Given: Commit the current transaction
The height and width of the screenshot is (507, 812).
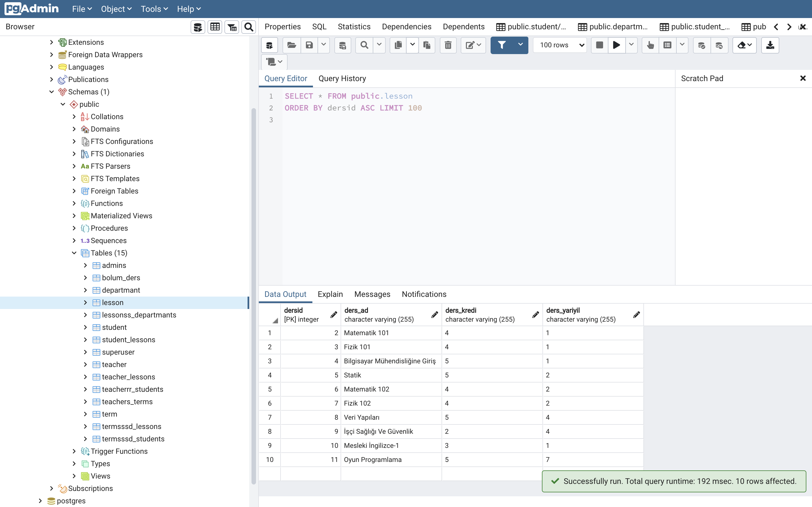Looking at the screenshot, I should 701,45.
